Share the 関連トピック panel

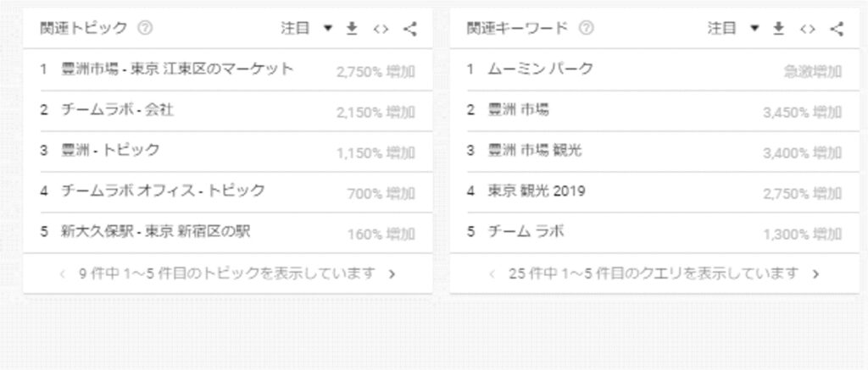(x=409, y=29)
